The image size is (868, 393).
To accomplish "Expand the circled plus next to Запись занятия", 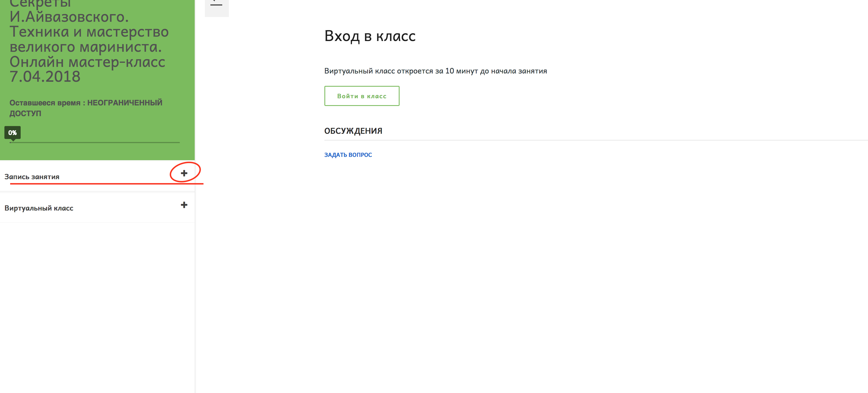I will click(184, 173).
